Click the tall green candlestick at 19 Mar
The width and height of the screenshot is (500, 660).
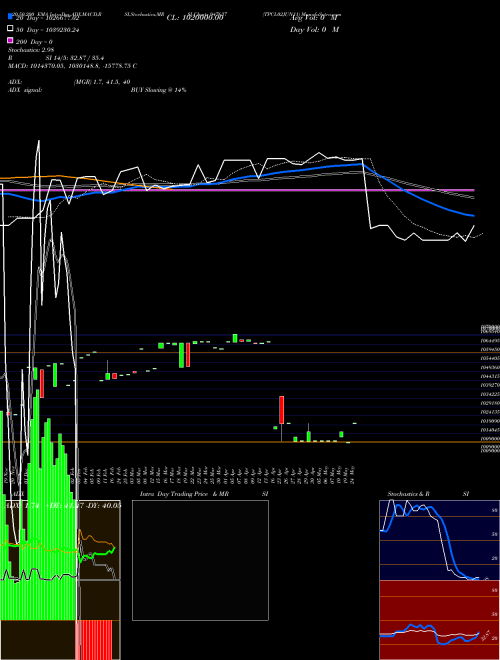[181, 355]
